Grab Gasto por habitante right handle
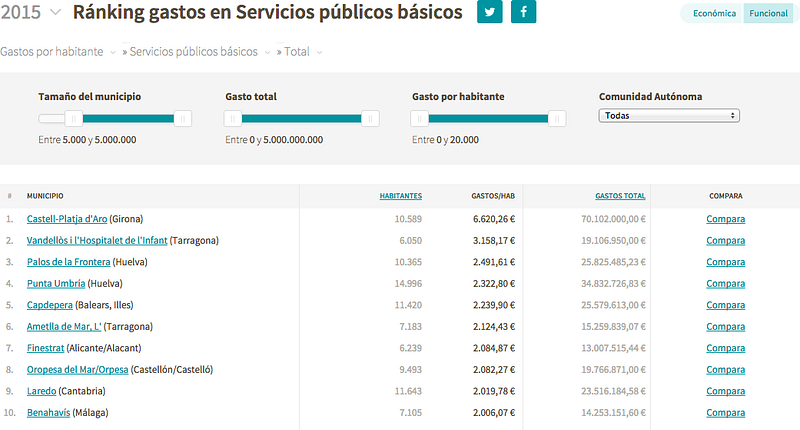 point(557,119)
